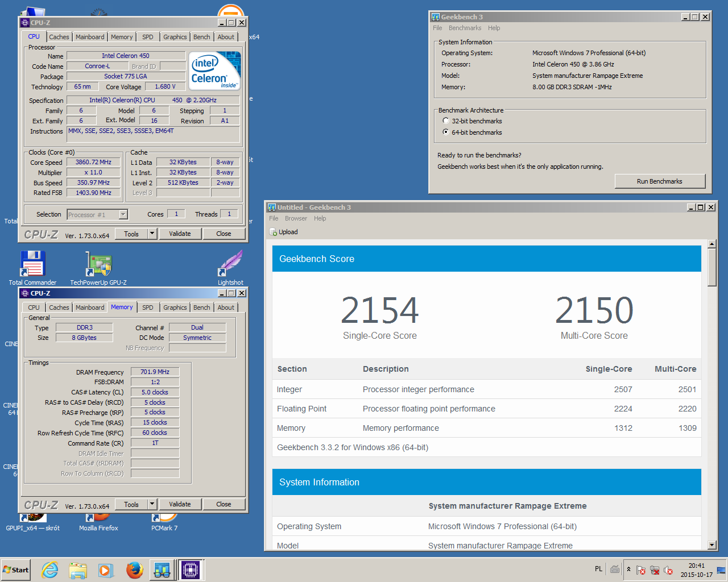Click Geekbench 3 title bar icon in system window

click(436, 17)
